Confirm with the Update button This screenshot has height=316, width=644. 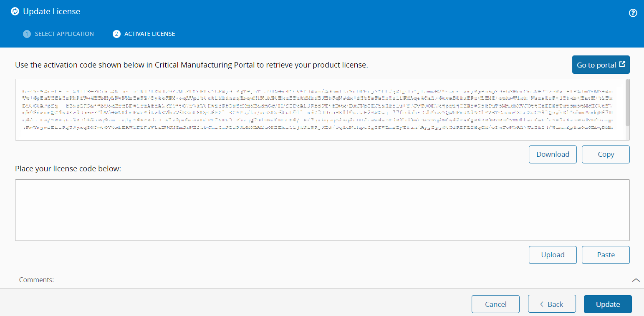click(x=608, y=304)
